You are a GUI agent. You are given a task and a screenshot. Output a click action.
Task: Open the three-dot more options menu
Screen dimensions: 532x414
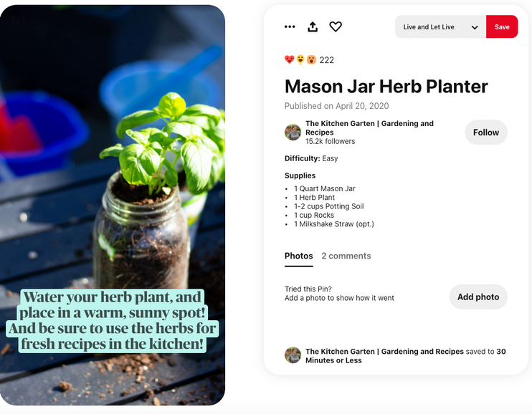[290, 27]
